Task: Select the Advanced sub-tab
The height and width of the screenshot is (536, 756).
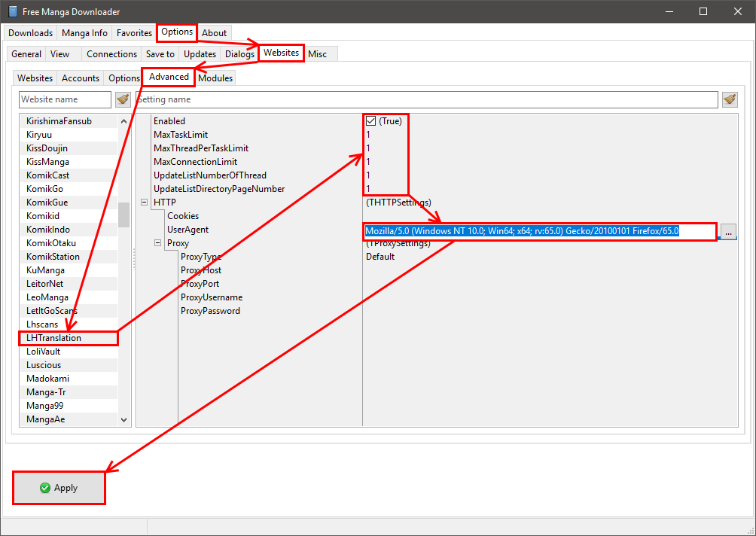Action: coord(169,77)
